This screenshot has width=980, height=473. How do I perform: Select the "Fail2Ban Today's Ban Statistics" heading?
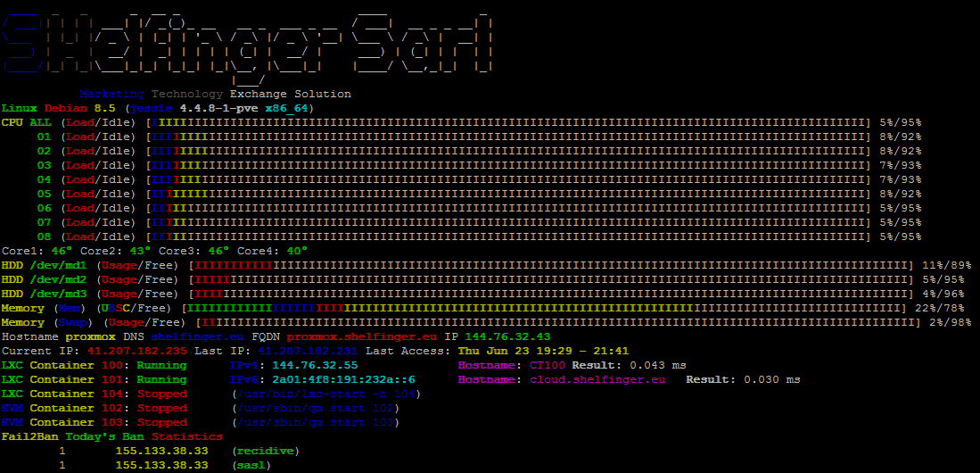pos(111,436)
